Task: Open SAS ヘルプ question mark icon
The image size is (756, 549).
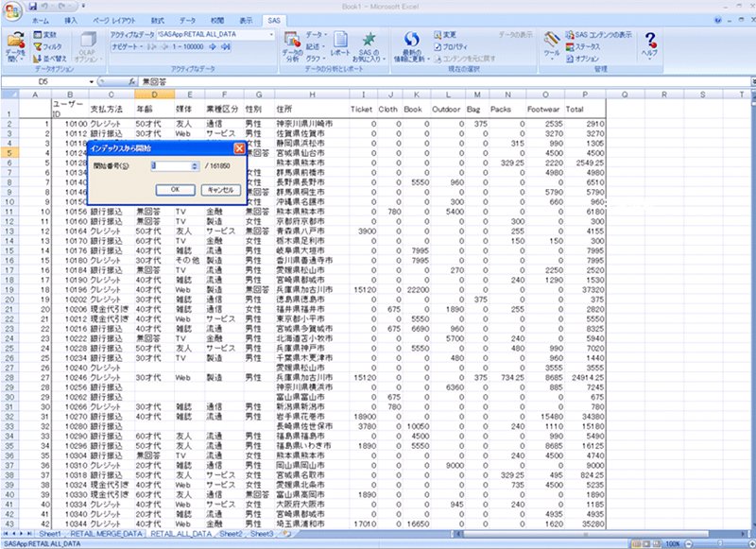Action: [650, 44]
